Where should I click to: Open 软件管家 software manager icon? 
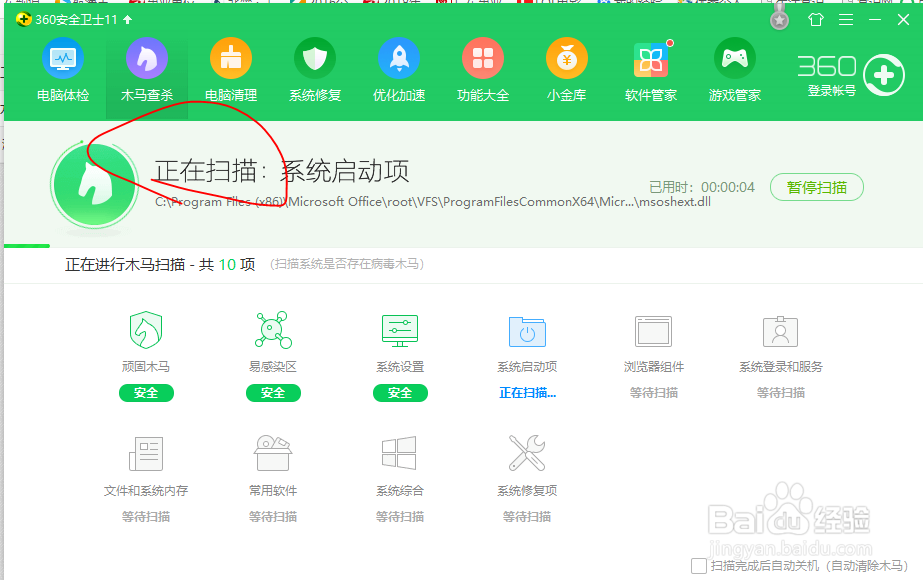coord(651,60)
